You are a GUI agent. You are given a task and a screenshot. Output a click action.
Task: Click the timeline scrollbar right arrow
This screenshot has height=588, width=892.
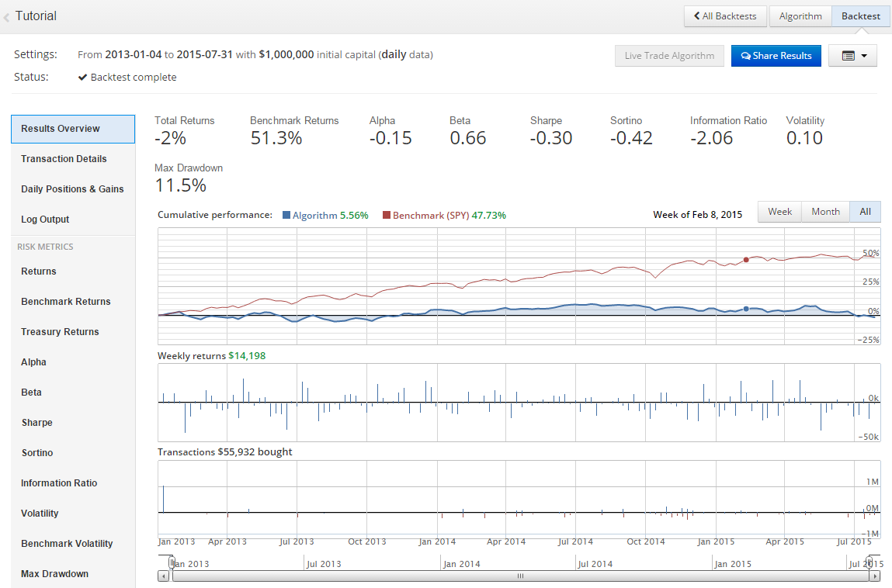tap(876, 576)
